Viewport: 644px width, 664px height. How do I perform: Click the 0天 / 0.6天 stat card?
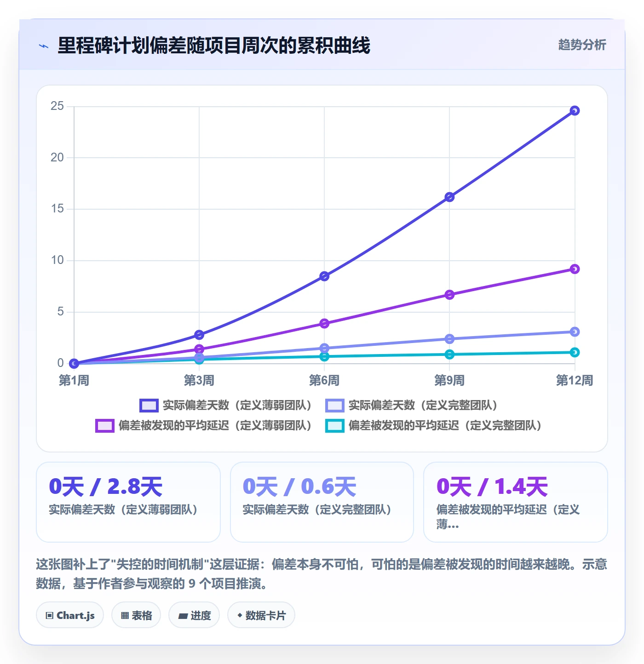click(322, 502)
